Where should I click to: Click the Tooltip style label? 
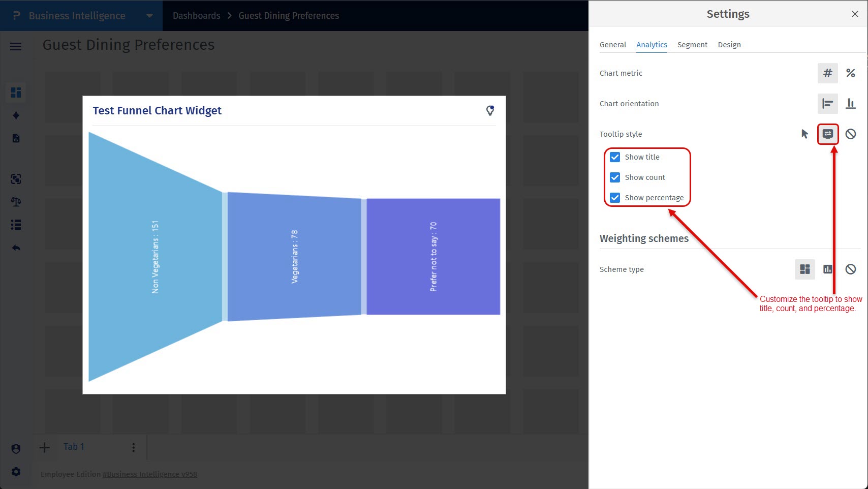click(621, 134)
